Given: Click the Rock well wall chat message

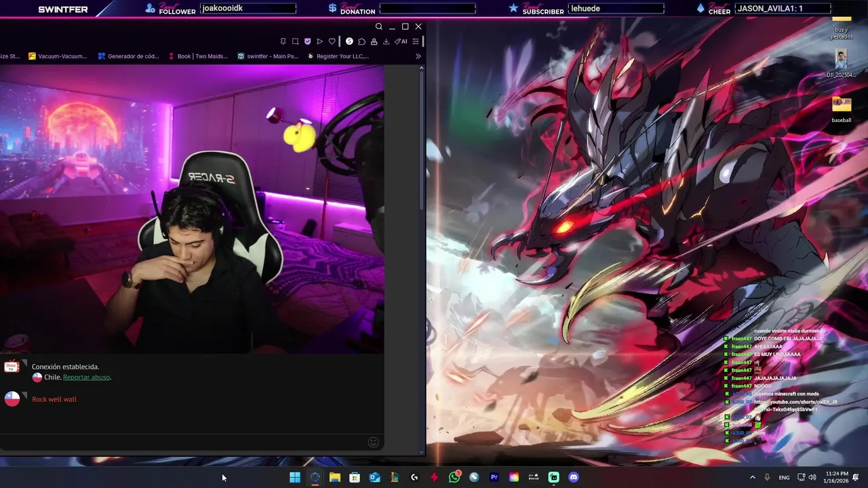Looking at the screenshot, I should (54, 399).
